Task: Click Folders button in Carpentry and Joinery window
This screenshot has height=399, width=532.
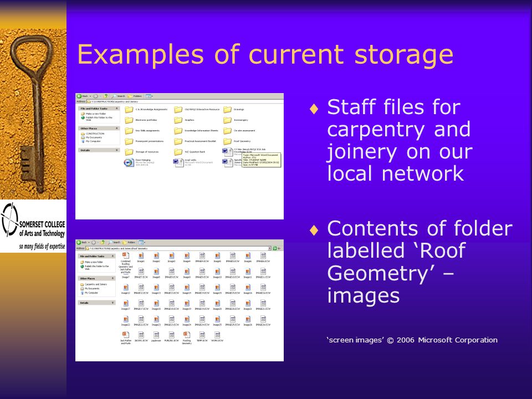Action: coord(135,96)
